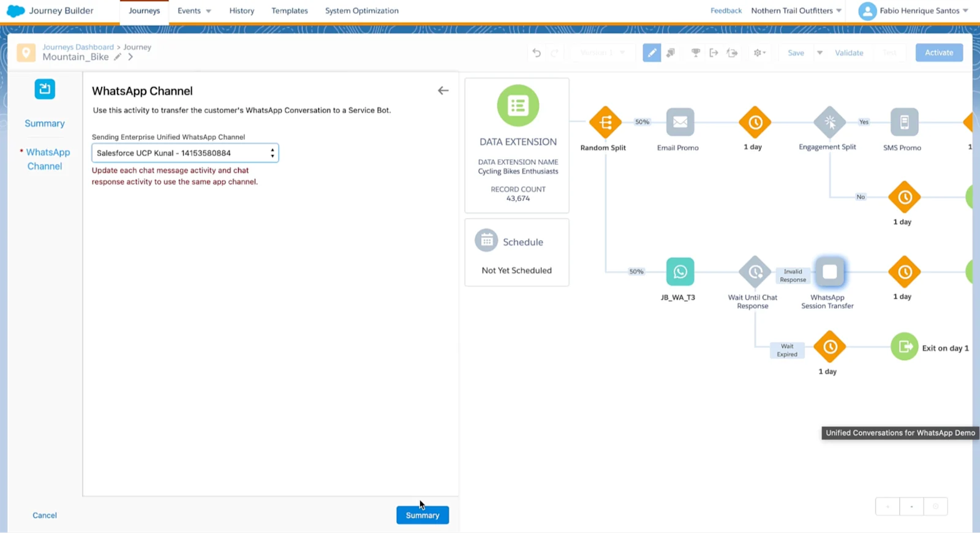Viewport: 980px width, 533px height.
Task: Switch to the History tab
Action: (242, 11)
